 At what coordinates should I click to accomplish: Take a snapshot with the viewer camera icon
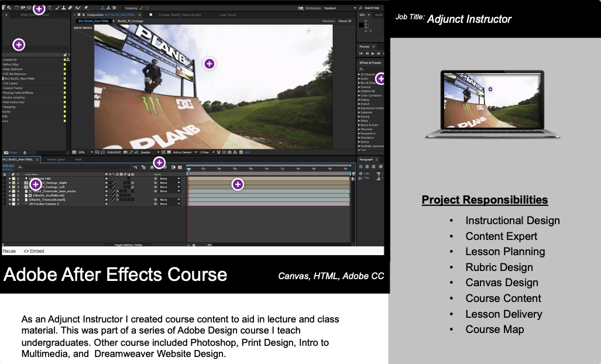pos(125,152)
